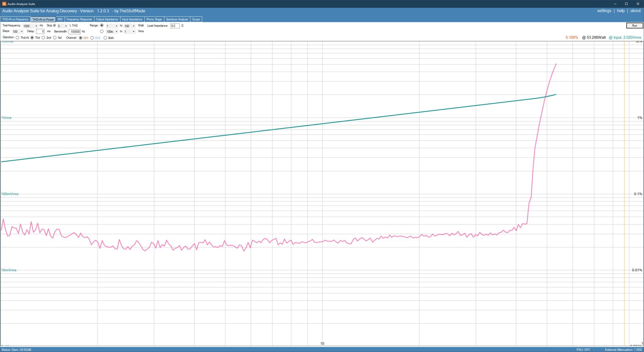644x352 pixels.
Task: Select the Vrms range radio button
Action: click(x=102, y=31)
